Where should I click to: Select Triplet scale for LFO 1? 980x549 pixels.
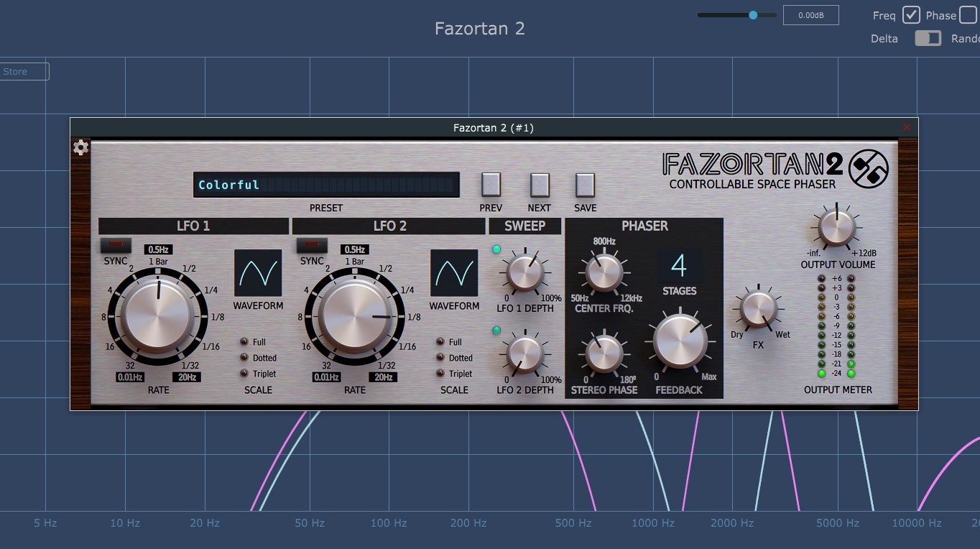point(244,374)
